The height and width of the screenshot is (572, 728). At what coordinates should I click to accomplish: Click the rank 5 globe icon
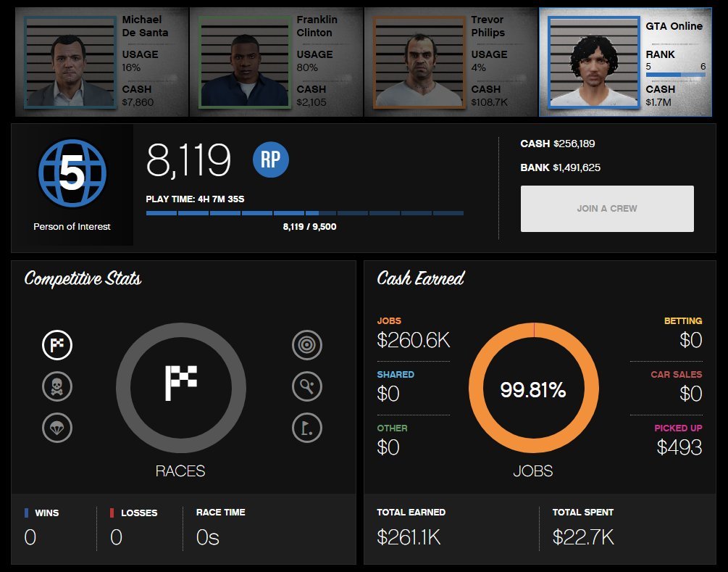point(72,174)
